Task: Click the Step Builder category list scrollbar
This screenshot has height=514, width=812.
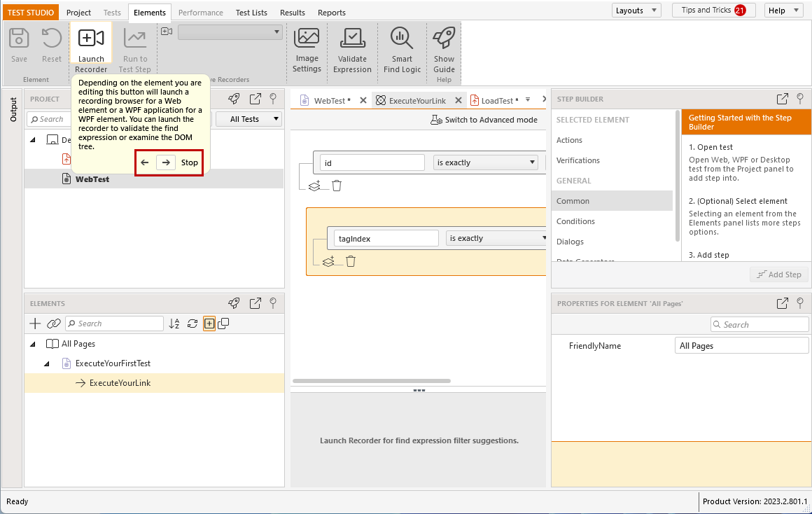Action: (678, 176)
